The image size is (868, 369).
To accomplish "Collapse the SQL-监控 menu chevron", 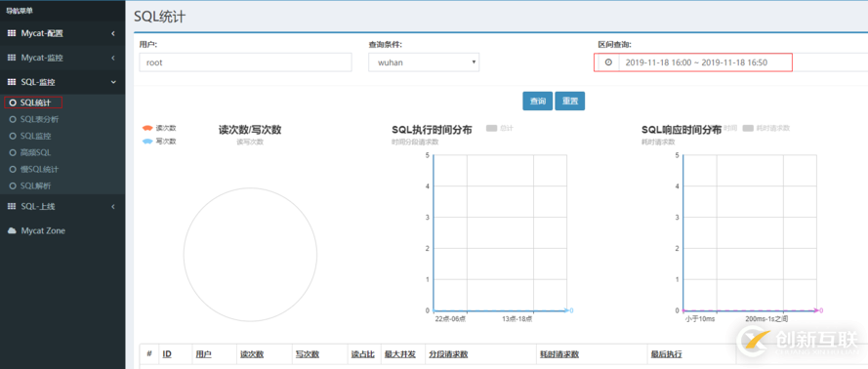I will point(113,82).
